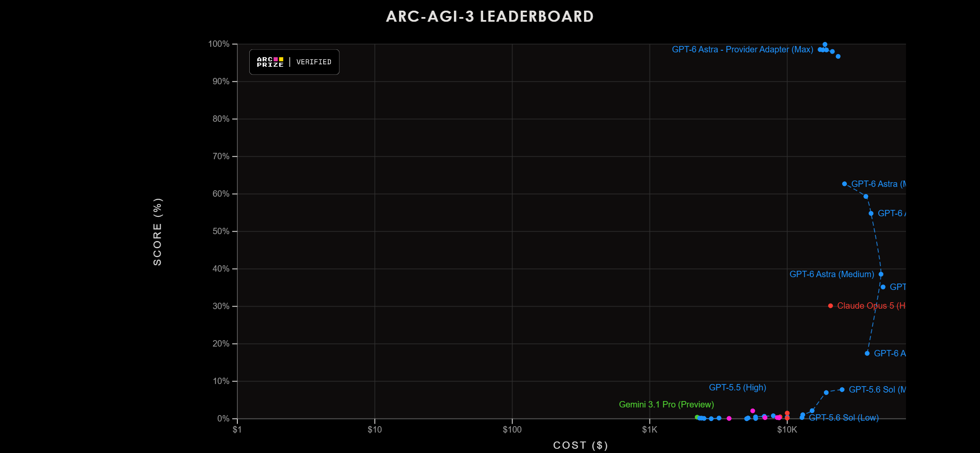The image size is (980, 453).
Task: Click the $1K cost axis label
Action: point(650,430)
